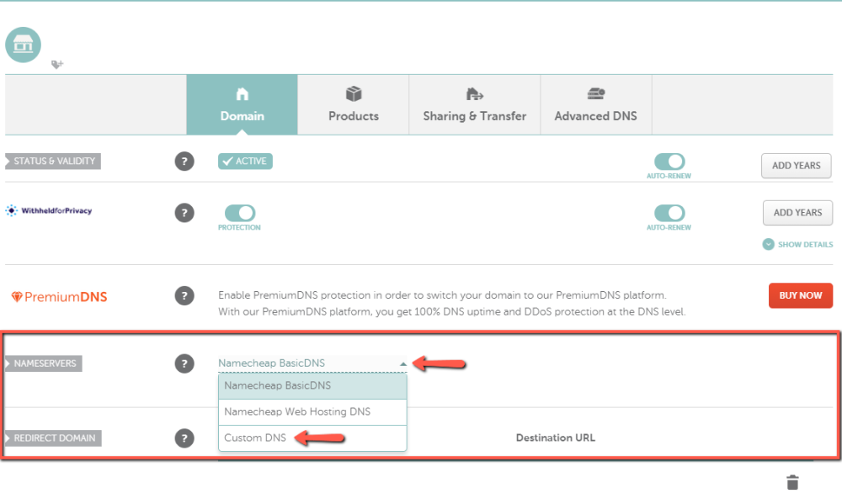
Task: Click the help icon for Status & Validity
Action: [184, 161]
